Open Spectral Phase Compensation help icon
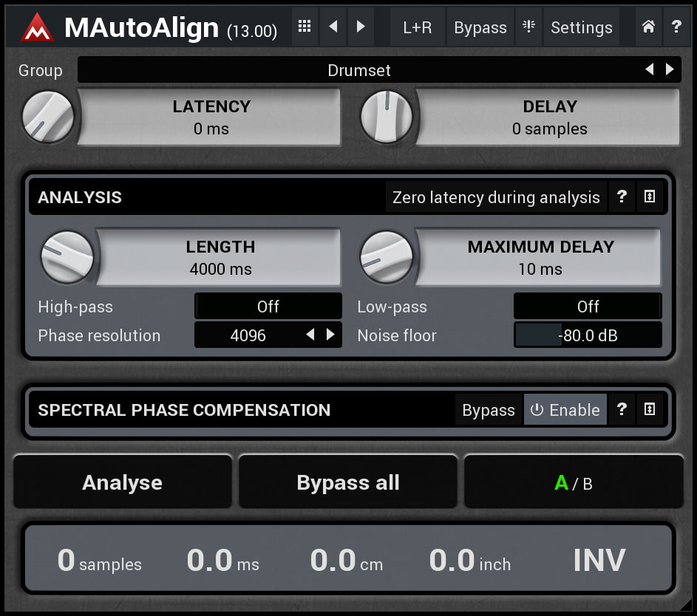This screenshot has height=616, width=697. tap(622, 410)
